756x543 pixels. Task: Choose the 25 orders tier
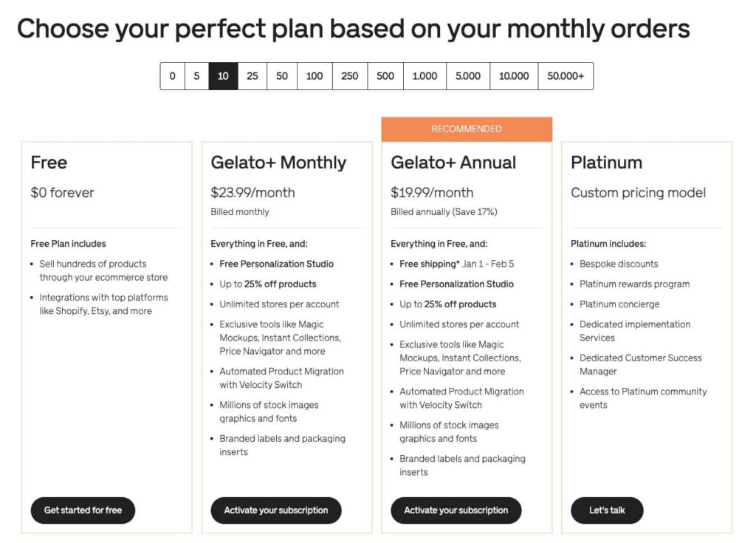(x=252, y=75)
